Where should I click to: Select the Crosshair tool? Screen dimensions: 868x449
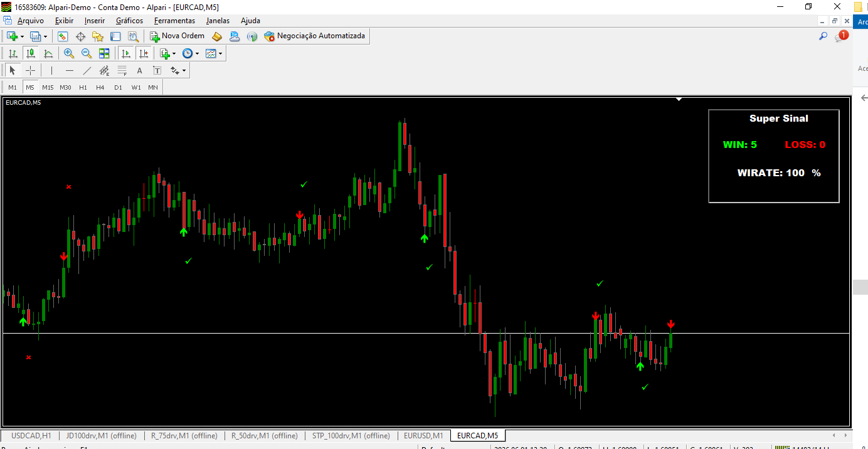pyautogui.click(x=30, y=70)
